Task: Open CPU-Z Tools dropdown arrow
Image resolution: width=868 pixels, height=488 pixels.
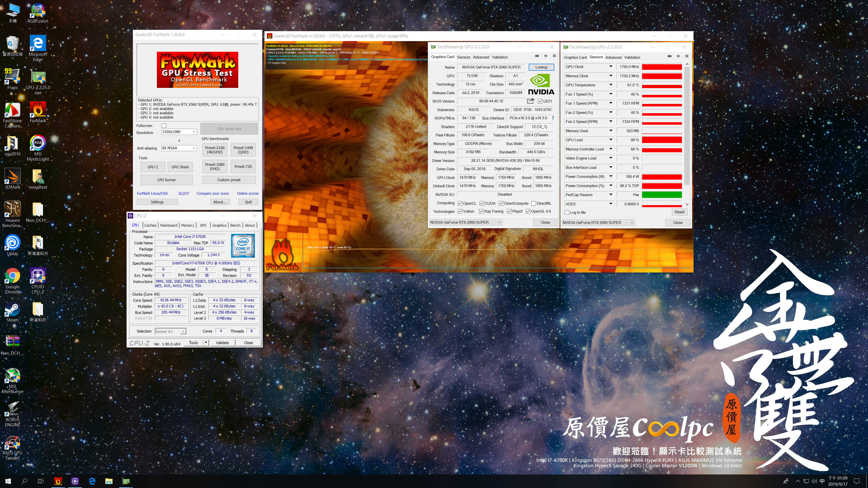Action: 205,343
